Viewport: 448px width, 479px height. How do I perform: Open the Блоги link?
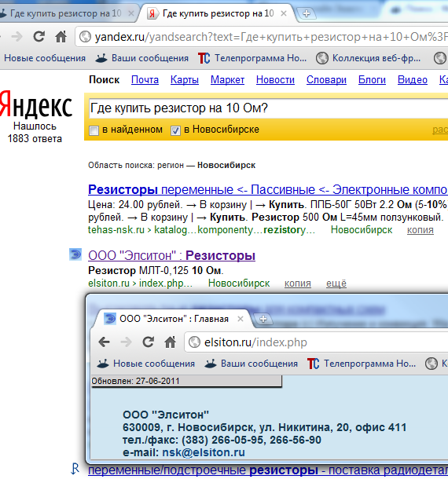372,80
